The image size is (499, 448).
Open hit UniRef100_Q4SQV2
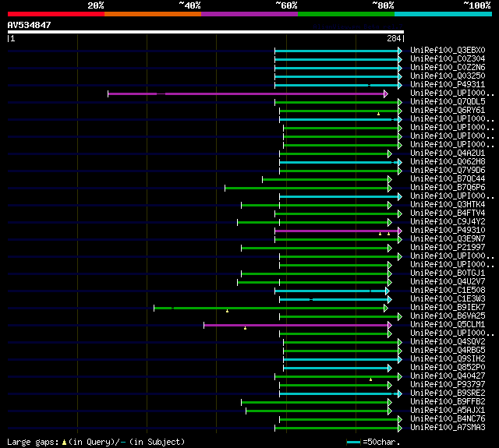[x=448, y=342]
